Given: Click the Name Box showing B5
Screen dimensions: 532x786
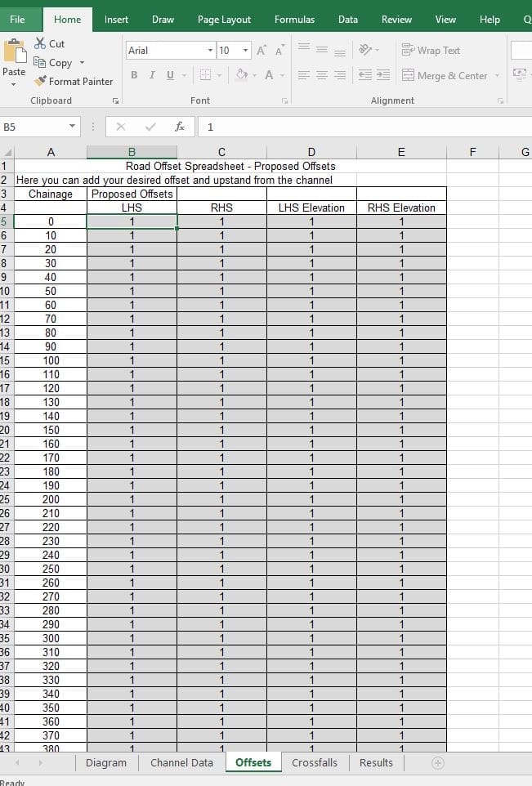Looking at the screenshot, I should coord(34,127).
